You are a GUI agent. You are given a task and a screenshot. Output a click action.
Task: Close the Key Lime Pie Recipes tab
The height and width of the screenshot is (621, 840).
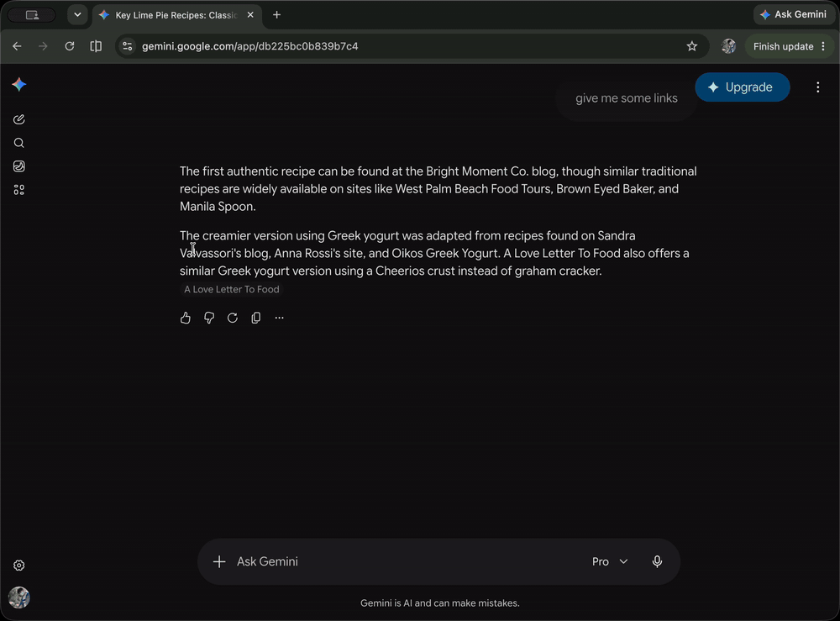(x=250, y=15)
